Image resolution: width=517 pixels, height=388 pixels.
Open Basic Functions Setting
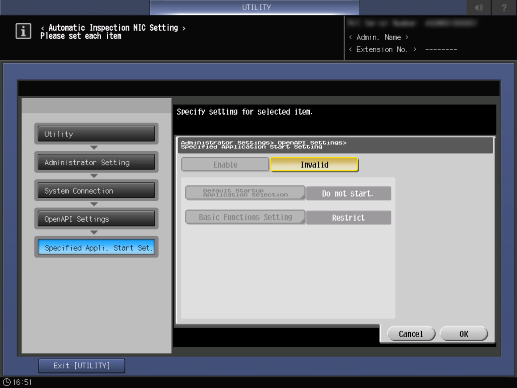tap(245, 217)
